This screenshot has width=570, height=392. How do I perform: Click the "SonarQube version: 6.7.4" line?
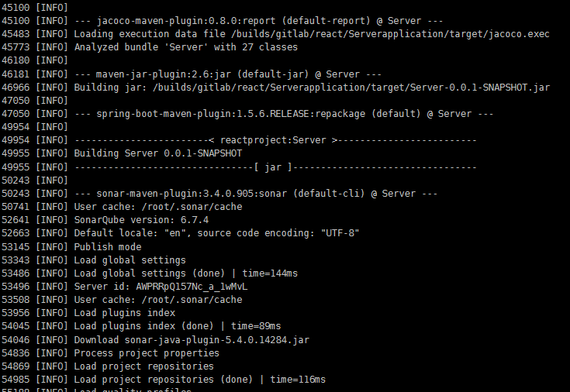152,220
